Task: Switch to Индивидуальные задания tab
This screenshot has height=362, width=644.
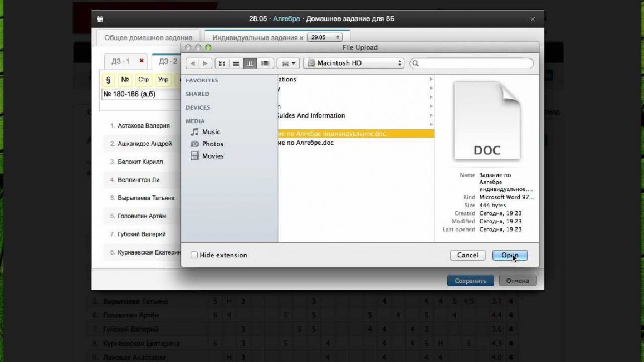Action: click(x=257, y=37)
